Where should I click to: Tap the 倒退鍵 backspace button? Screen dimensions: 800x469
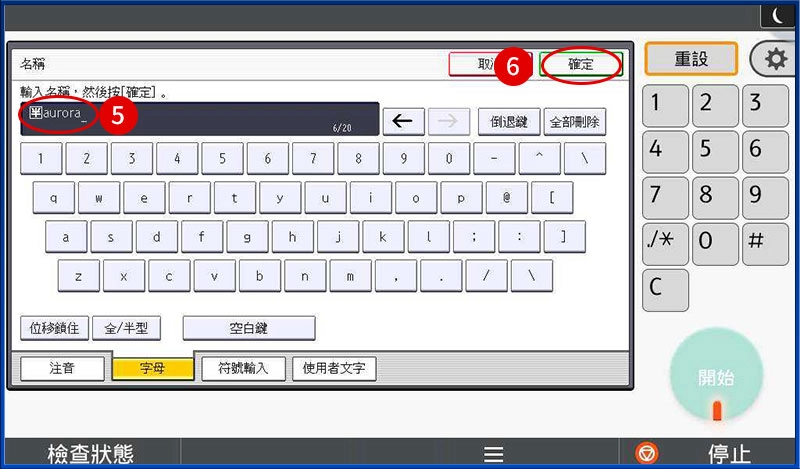click(x=509, y=121)
